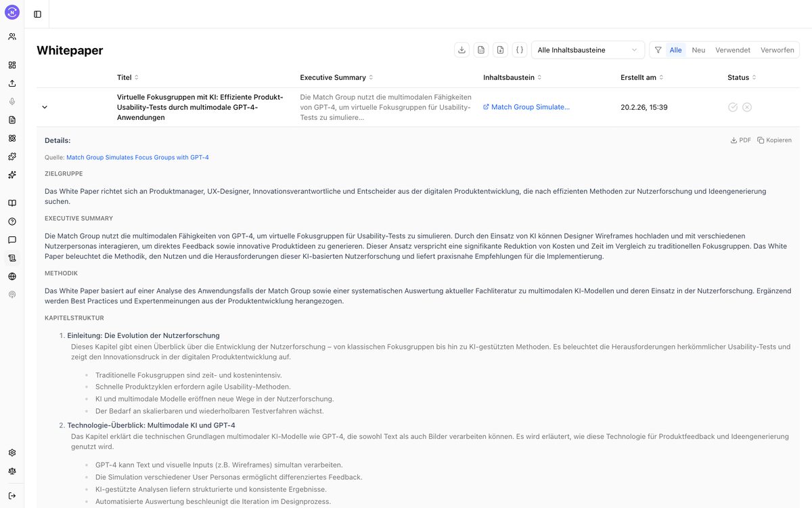812x508 pixels.
Task: Open the settings gear icon in sidebar
Action: coord(12,452)
